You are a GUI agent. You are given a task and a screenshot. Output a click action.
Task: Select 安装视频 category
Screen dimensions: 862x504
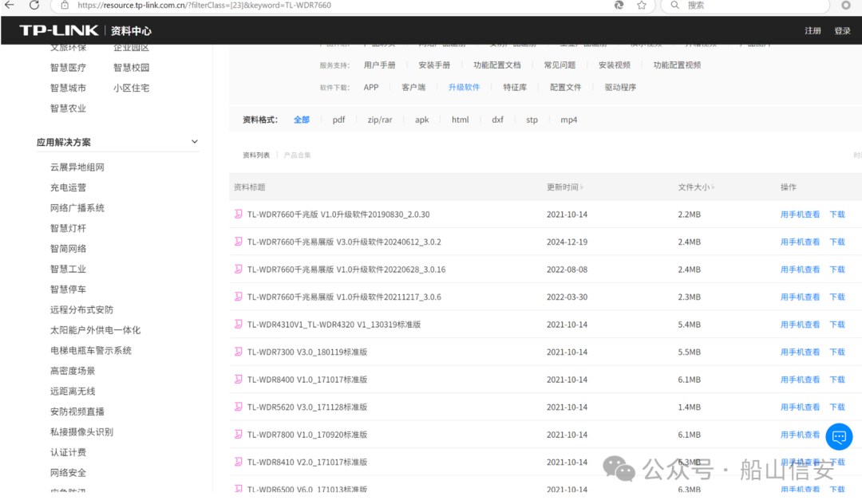click(614, 65)
